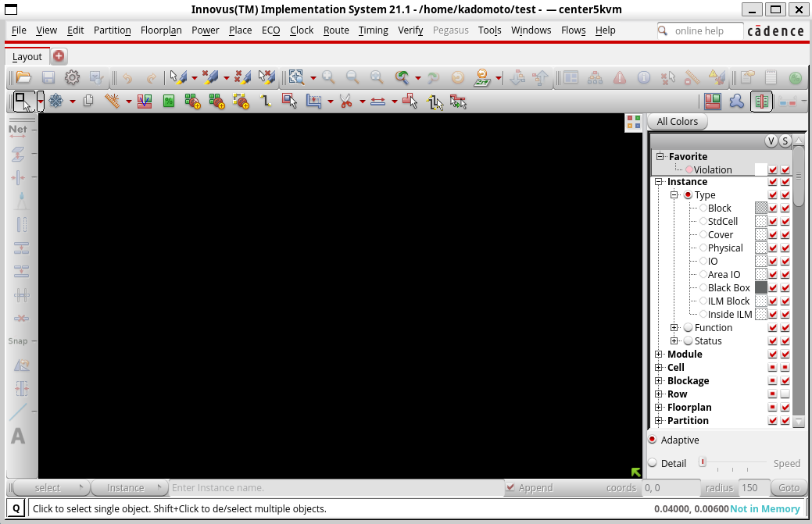Open the select mode dropdown

(50, 487)
